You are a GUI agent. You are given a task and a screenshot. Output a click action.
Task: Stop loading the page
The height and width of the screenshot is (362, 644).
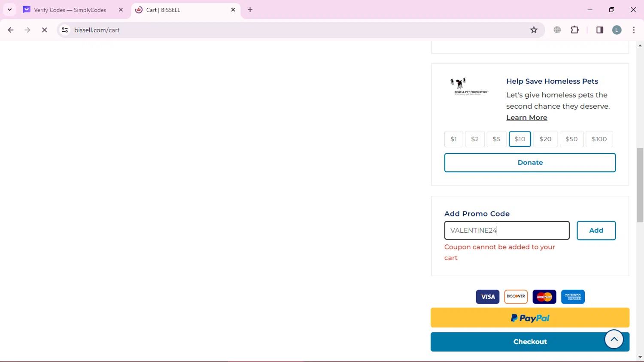tap(44, 30)
